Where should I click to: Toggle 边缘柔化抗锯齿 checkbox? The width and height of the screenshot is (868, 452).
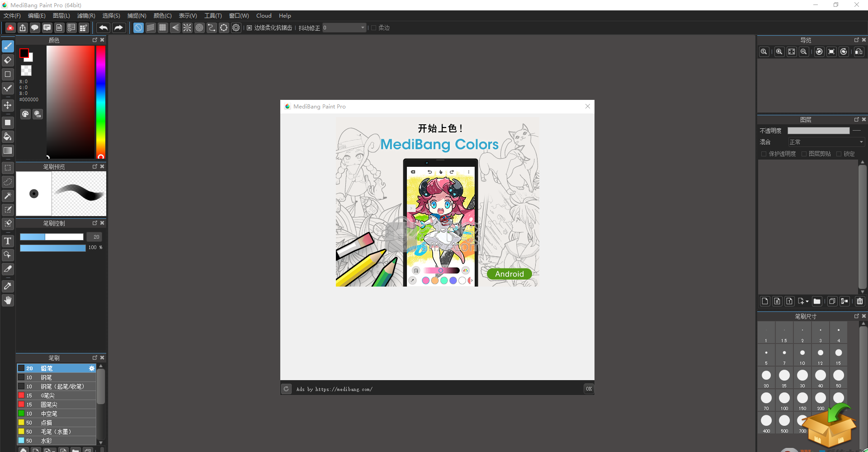(249, 28)
